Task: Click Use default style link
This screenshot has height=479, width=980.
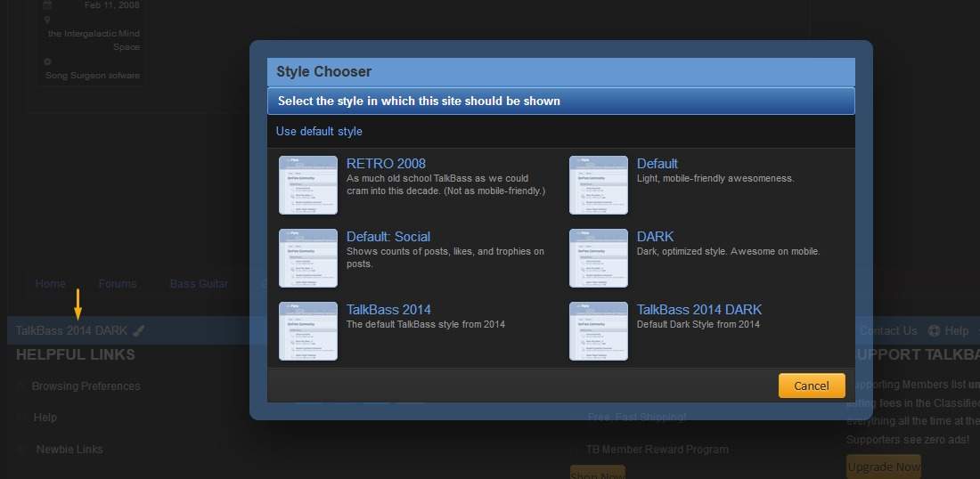Action: 319,131
